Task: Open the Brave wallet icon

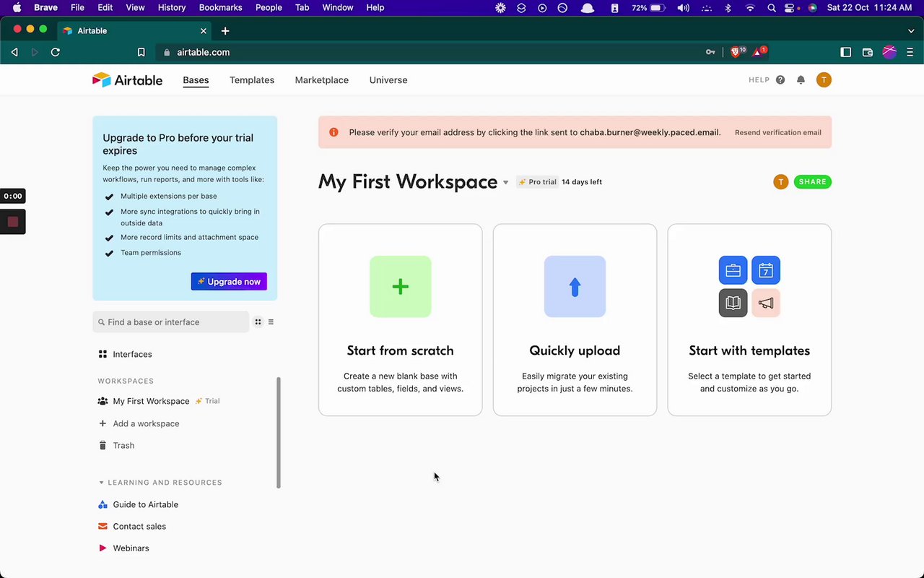Action: coord(868,52)
